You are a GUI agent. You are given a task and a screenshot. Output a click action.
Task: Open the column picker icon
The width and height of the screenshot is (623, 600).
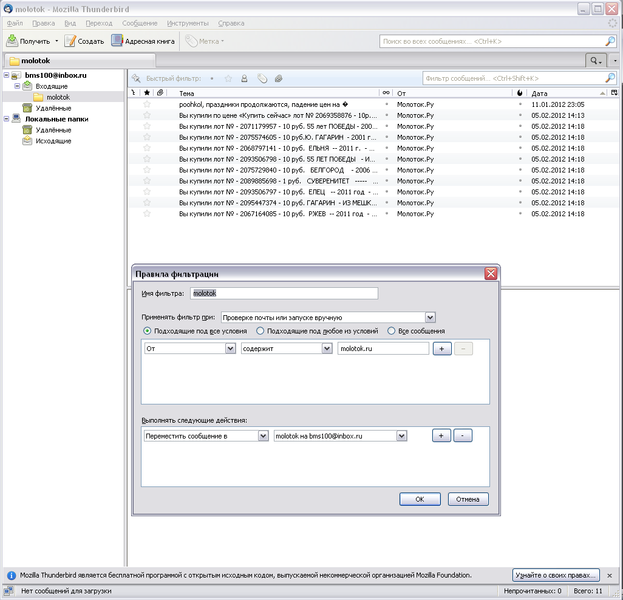coord(614,93)
